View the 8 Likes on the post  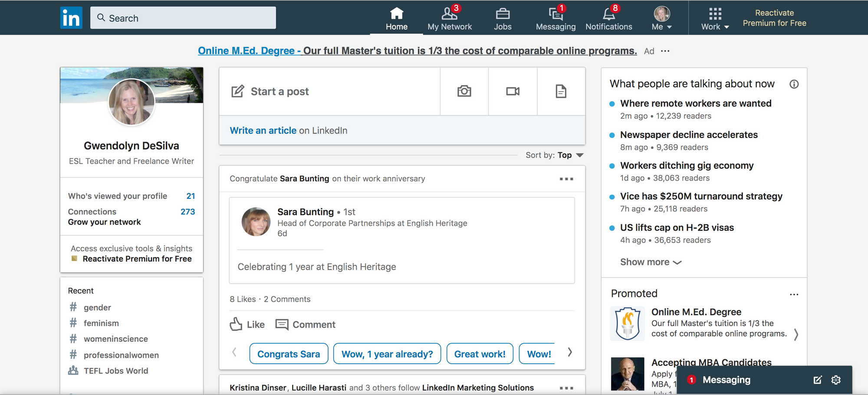[x=243, y=299]
